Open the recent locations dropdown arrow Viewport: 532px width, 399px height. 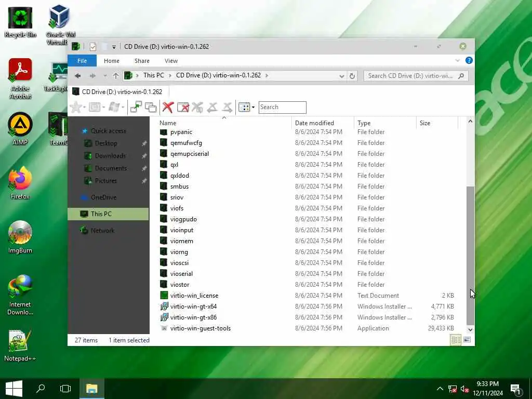pos(105,76)
